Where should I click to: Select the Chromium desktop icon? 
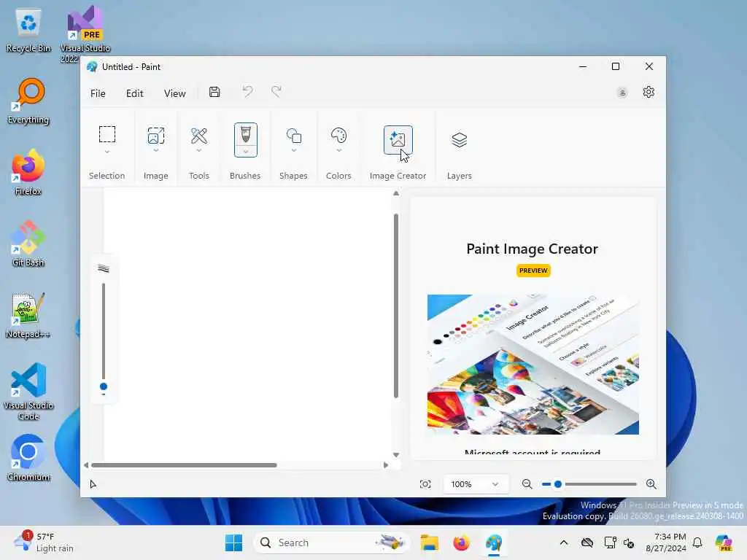click(x=28, y=458)
